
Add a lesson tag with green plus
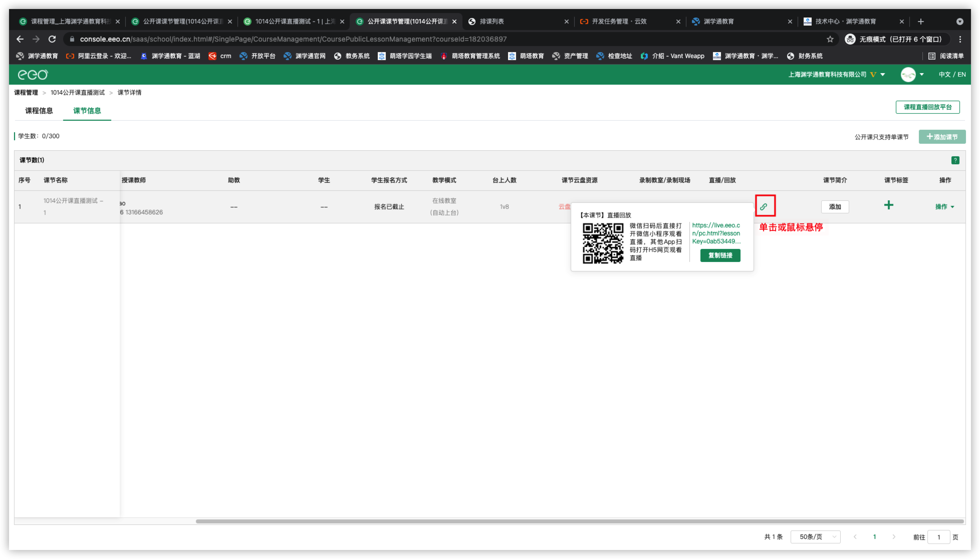coord(888,205)
